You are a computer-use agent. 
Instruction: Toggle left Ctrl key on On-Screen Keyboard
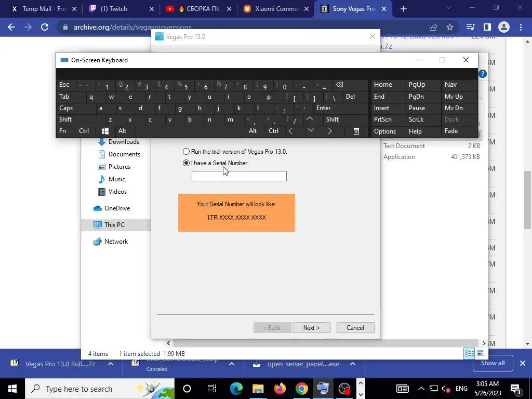[x=84, y=131]
